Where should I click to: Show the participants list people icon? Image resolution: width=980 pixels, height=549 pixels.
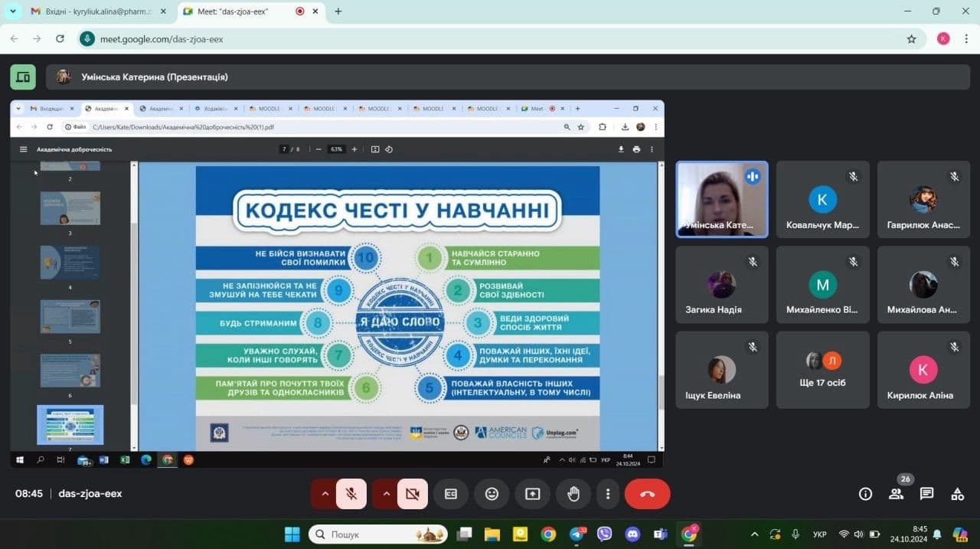(x=896, y=494)
